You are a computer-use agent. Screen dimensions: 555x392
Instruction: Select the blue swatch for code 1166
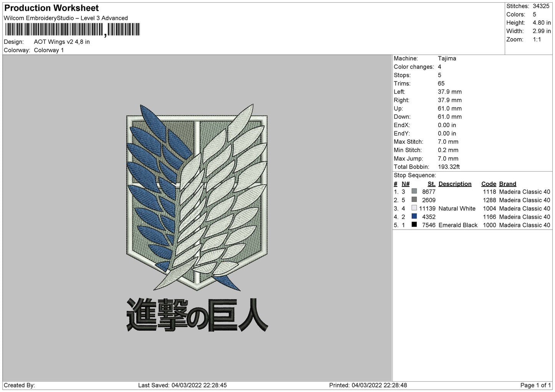click(414, 217)
